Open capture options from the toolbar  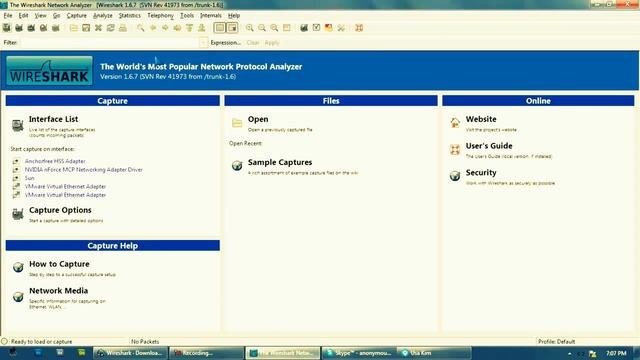19,28
